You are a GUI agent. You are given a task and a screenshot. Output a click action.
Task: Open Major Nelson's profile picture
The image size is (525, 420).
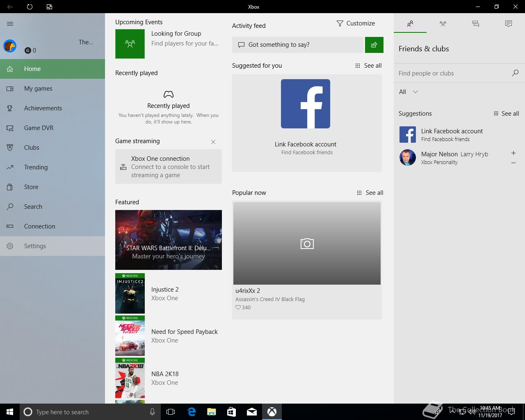[x=408, y=157]
